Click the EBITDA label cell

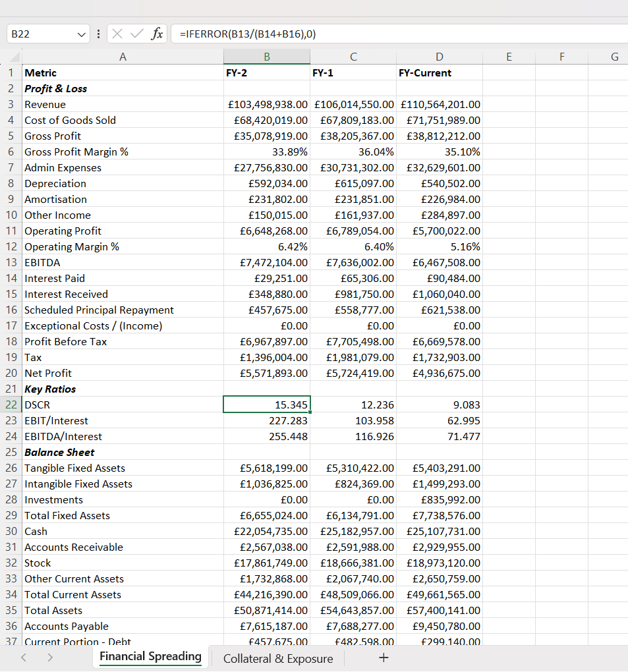pyautogui.click(x=123, y=263)
